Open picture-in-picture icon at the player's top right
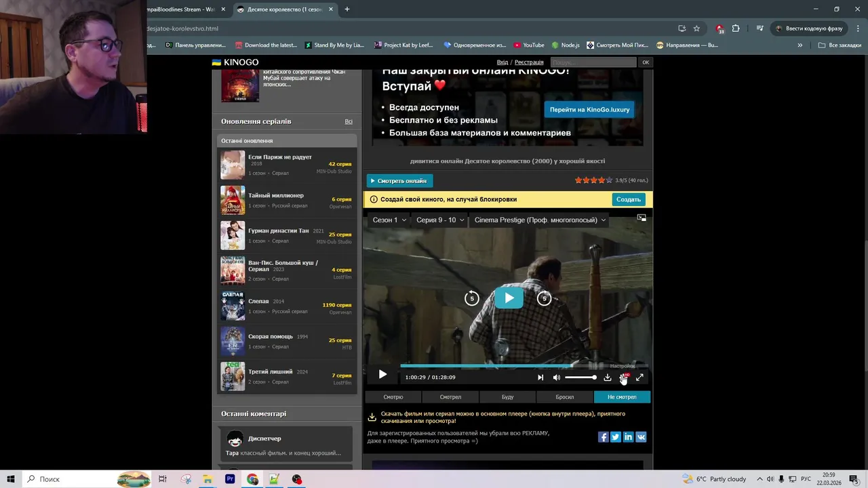Screen dimensions: 868x488 pyautogui.click(x=642, y=218)
